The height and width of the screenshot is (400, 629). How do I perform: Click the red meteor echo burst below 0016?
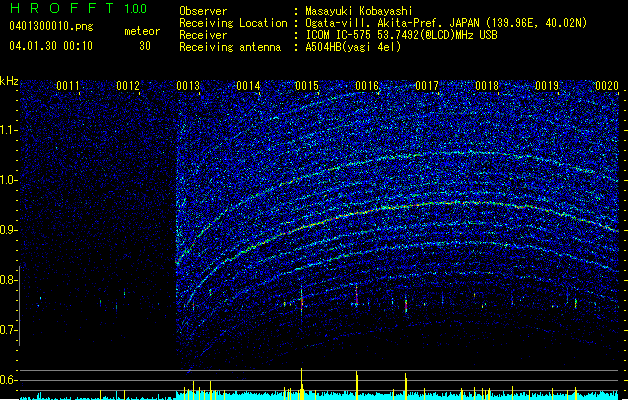click(356, 295)
